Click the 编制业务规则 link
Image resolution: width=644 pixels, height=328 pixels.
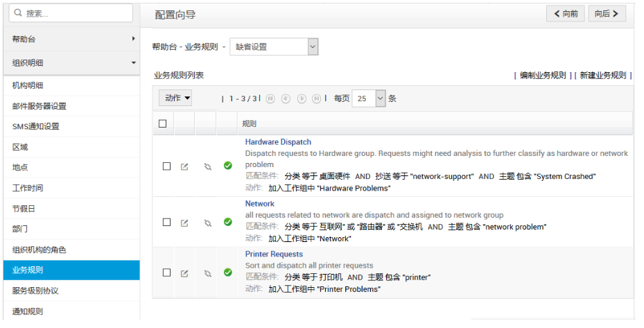[543, 75]
